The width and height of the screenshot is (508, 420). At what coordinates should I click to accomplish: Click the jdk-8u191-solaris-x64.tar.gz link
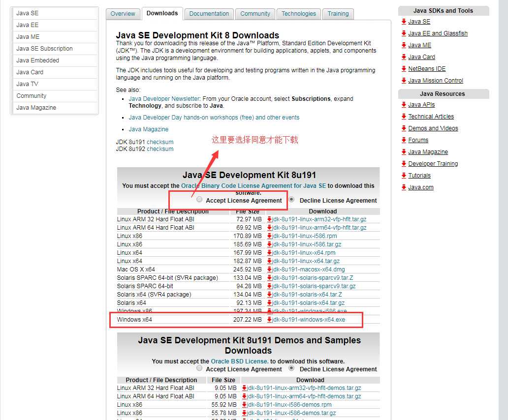point(309,303)
